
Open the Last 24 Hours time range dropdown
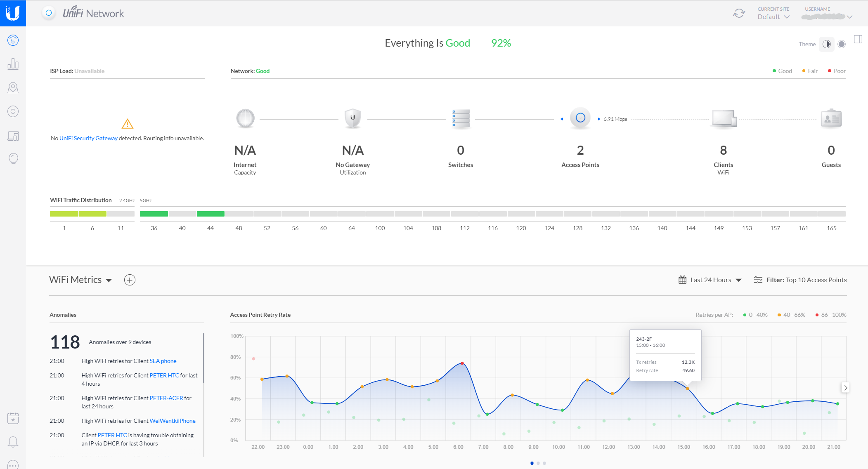[710, 280]
